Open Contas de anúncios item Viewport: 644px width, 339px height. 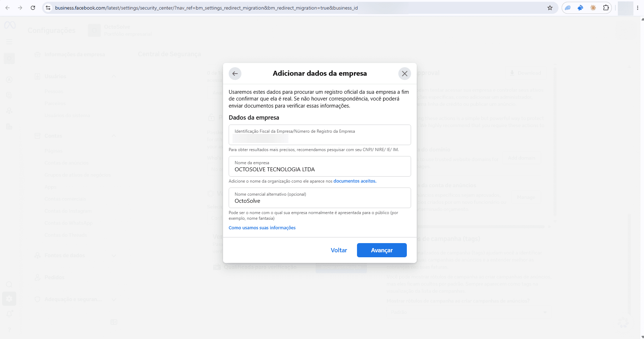click(x=66, y=163)
